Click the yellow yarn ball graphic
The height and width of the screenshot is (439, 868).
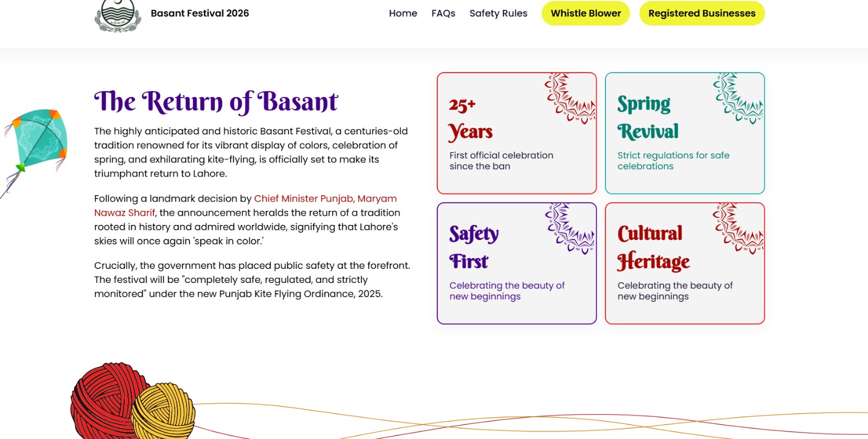pyautogui.click(x=163, y=412)
